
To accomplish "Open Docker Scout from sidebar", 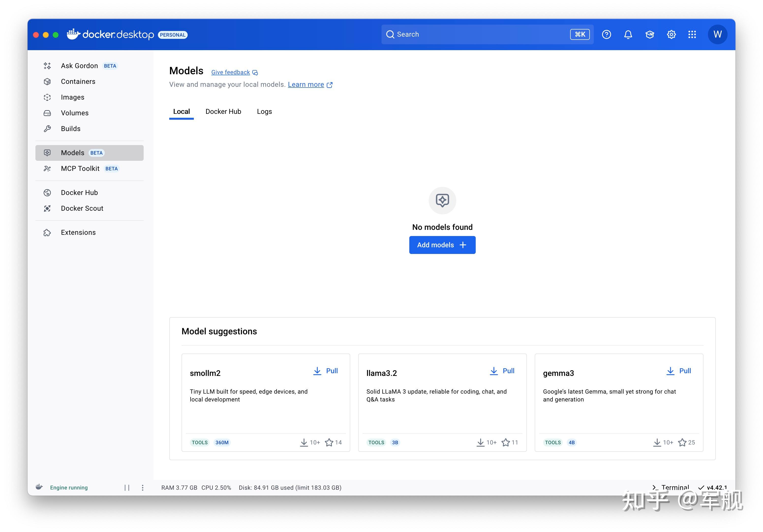I will pyautogui.click(x=82, y=208).
